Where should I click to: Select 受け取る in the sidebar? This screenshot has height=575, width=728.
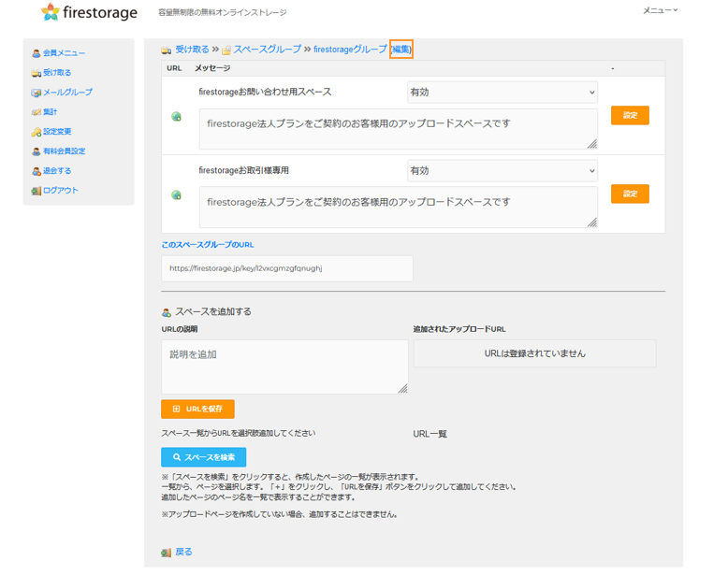pos(57,72)
